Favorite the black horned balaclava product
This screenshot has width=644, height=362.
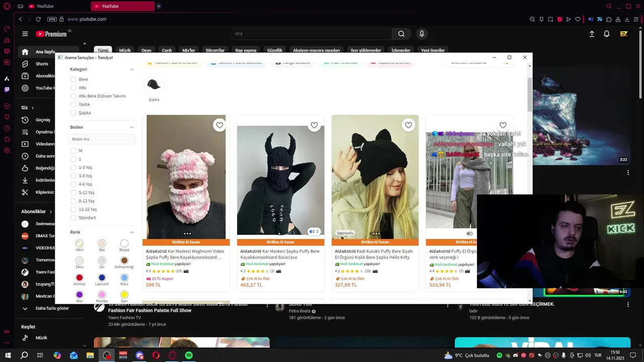tap(314, 125)
